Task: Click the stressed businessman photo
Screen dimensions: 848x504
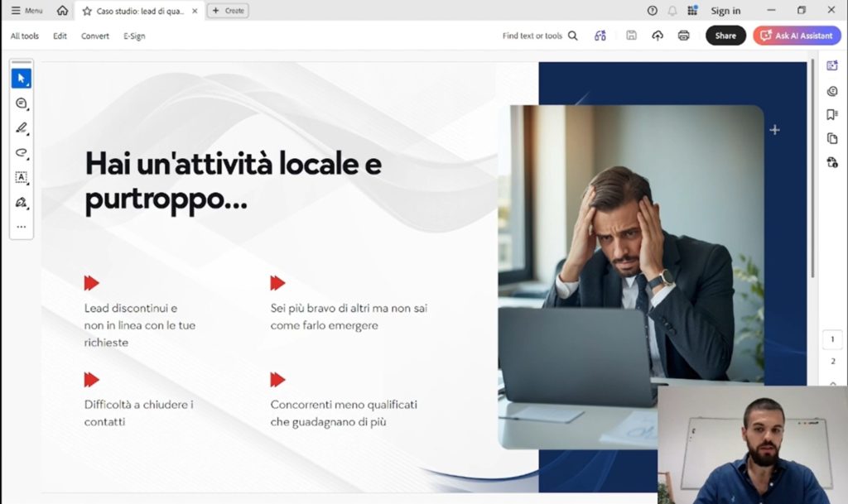Action: [630, 276]
